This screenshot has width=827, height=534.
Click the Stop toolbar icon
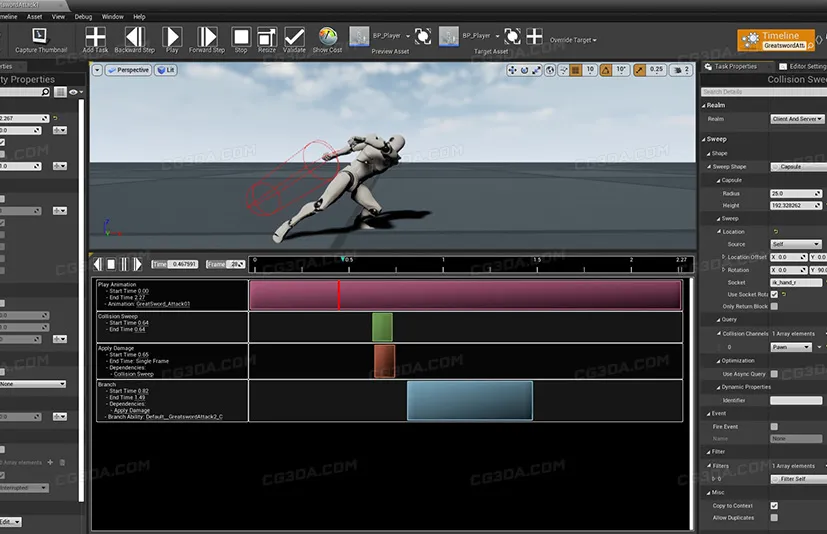tap(241, 37)
